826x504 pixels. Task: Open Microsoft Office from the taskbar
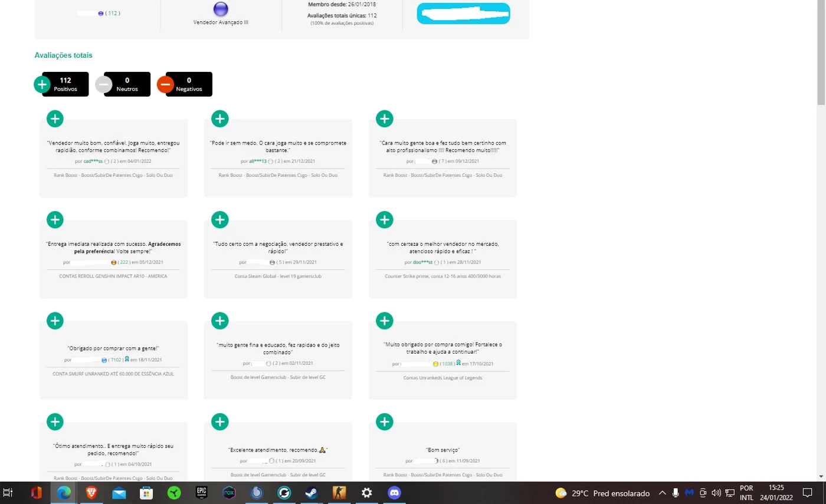36,493
